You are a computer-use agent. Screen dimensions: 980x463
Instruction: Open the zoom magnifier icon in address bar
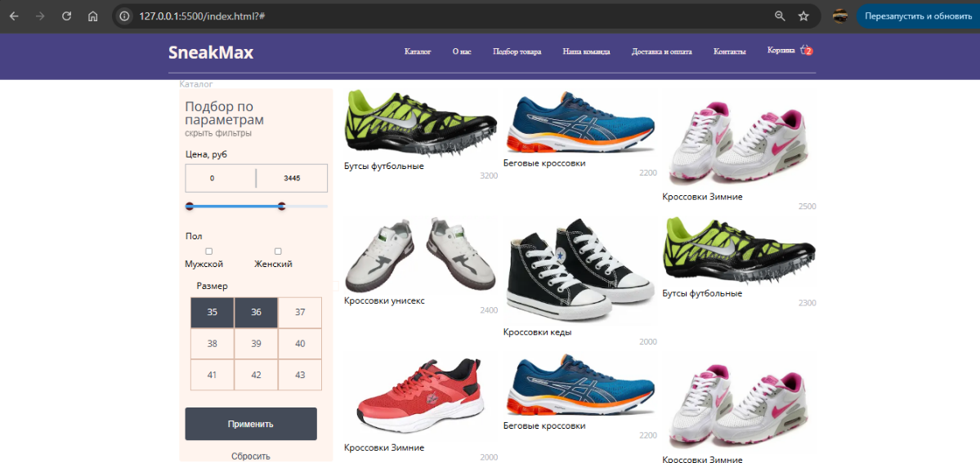(780, 16)
